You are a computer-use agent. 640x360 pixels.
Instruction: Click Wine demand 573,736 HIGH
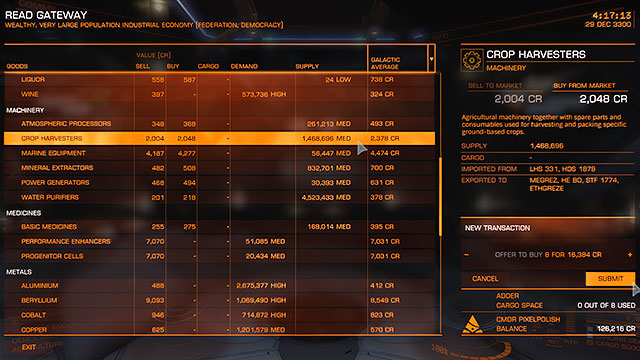264,94
